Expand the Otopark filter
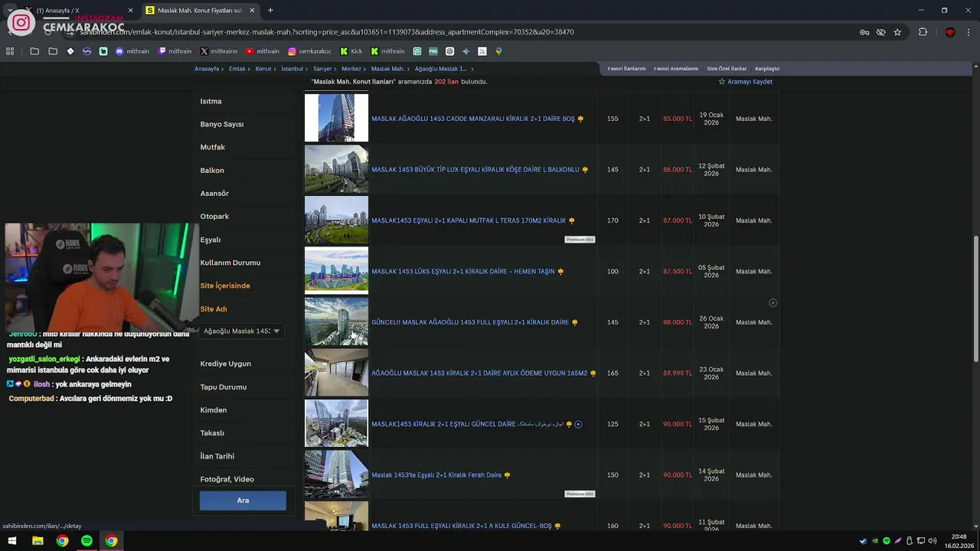Viewport: 980px width, 551px height. (x=214, y=217)
